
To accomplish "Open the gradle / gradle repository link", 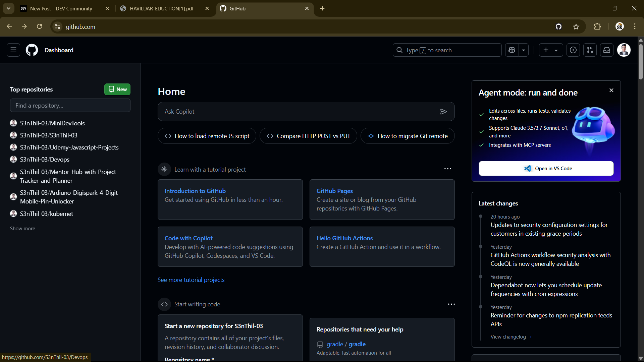I will click(x=346, y=344).
